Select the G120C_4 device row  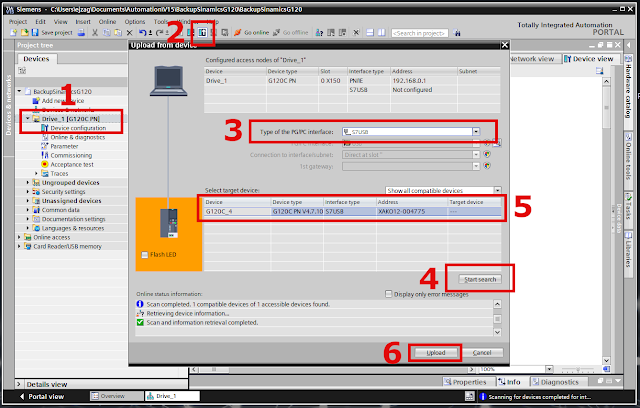[353, 211]
